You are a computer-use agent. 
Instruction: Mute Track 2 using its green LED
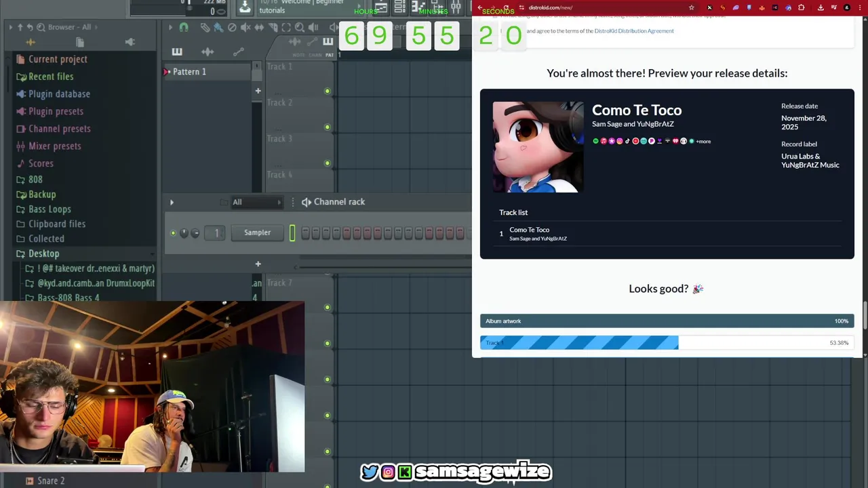327,127
